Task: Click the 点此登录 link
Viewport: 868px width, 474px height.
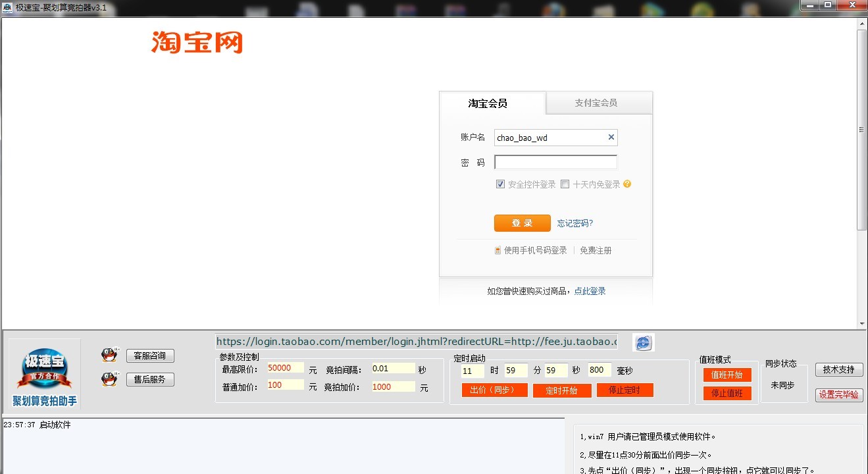Action: [x=590, y=291]
